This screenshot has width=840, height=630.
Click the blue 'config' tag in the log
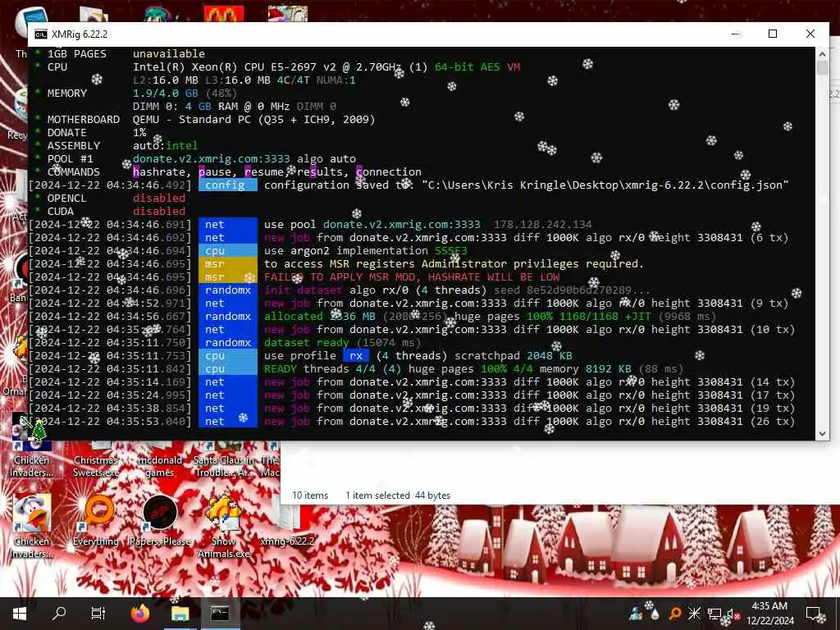(x=228, y=185)
